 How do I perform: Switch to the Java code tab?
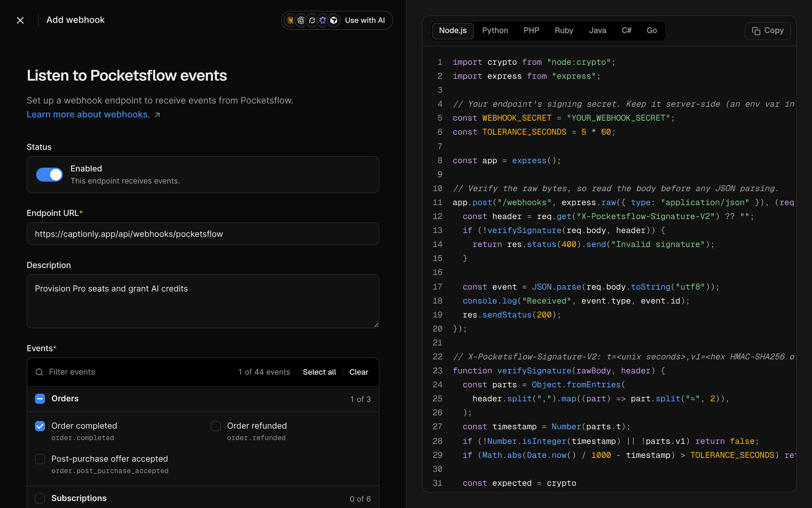coord(598,31)
